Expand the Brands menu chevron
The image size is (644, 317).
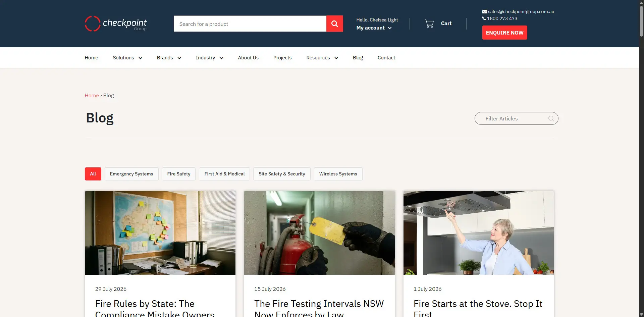179,58
